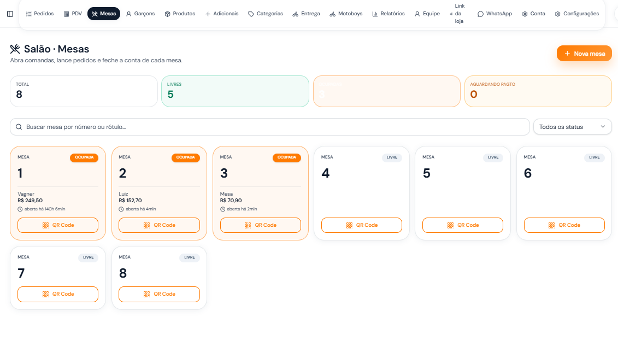Screen dimensions: 618x364
Task: Open the Produtos section
Action: pyautogui.click(x=180, y=14)
